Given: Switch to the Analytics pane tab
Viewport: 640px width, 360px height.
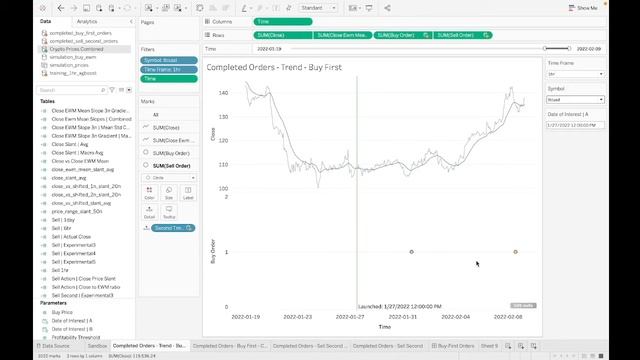Looking at the screenshot, I should 87,21.
